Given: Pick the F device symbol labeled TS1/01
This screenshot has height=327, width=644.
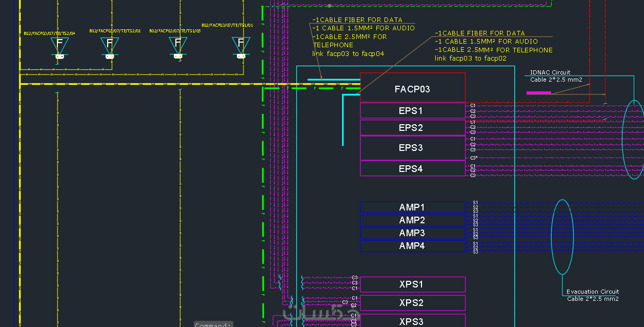Looking at the screenshot, I should 241,46.
